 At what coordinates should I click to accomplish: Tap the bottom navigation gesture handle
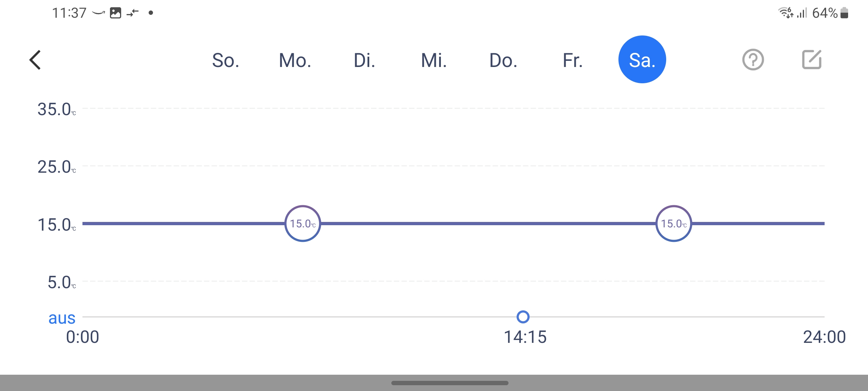click(x=450, y=383)
